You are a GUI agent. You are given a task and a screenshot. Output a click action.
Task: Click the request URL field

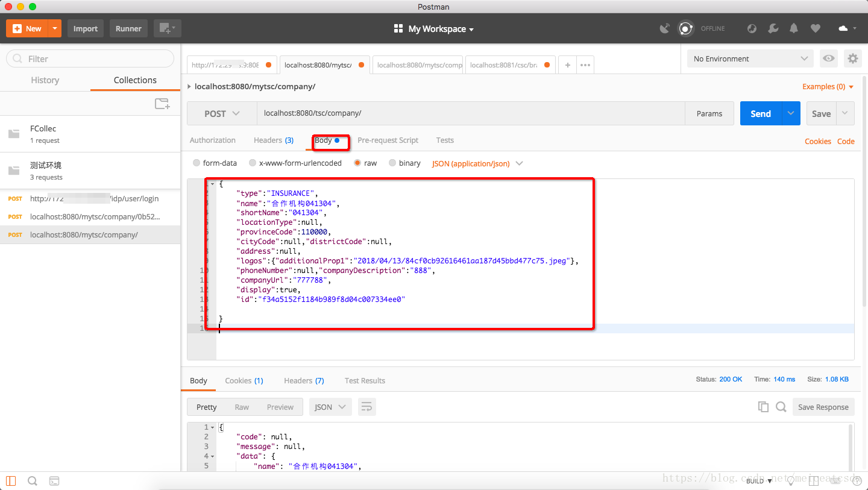tap(471, 113)
